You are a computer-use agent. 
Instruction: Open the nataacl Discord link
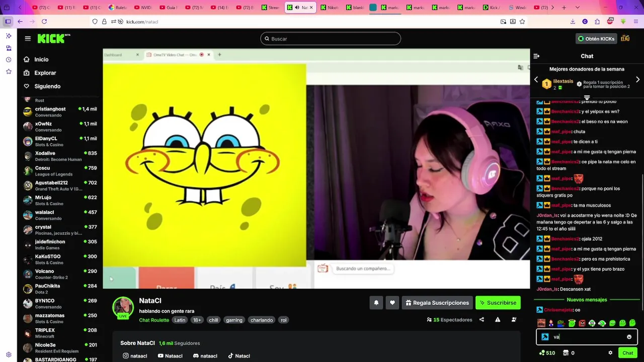pyautogui.click(x=205, y=356)
